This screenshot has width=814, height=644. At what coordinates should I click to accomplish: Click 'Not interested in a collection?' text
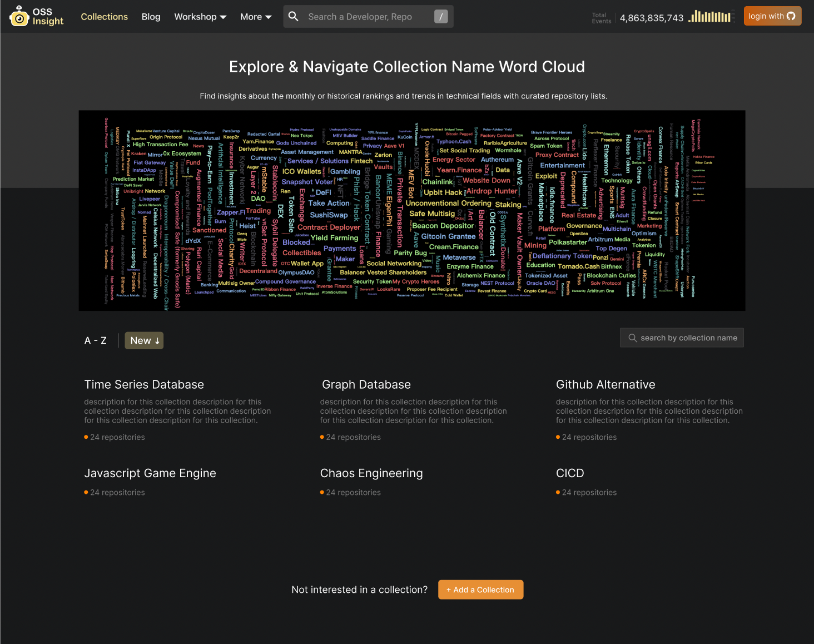pyautogui.click(x=360, y=589)
